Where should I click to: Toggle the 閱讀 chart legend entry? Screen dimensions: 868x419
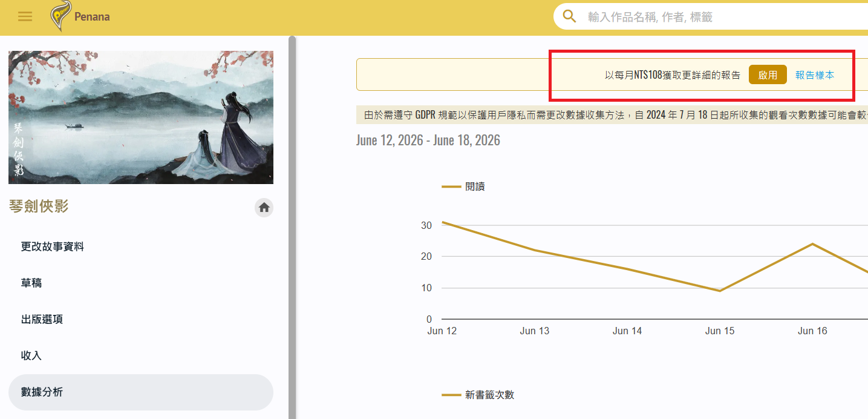(463, 186)
